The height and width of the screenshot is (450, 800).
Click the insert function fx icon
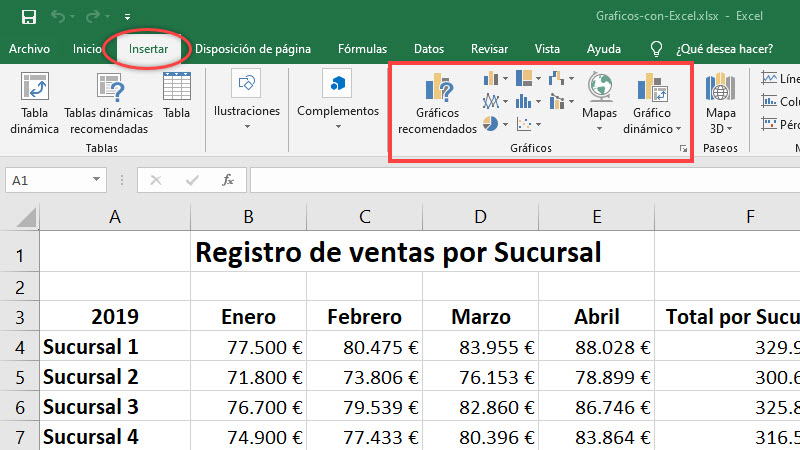coord(228,180)
